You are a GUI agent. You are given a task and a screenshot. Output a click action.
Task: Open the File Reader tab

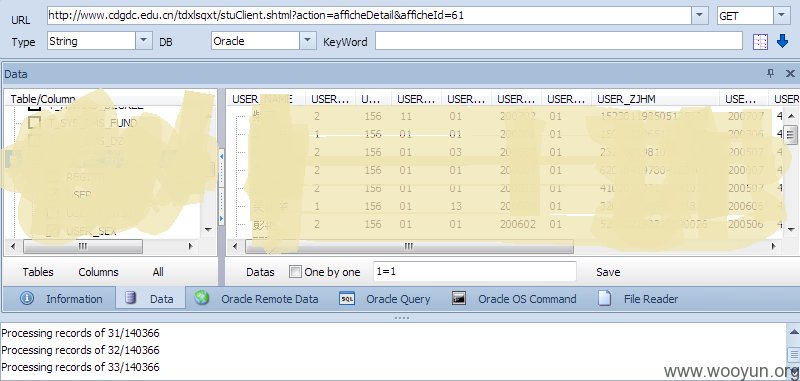coord(638,299)
